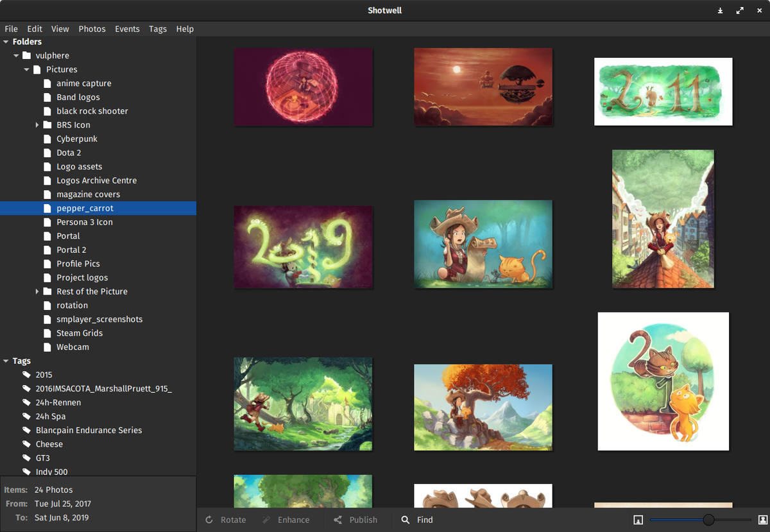Select the glowing 2019 artwork thumbnail
The image size is (770, 532).
[x=303, y=247]
